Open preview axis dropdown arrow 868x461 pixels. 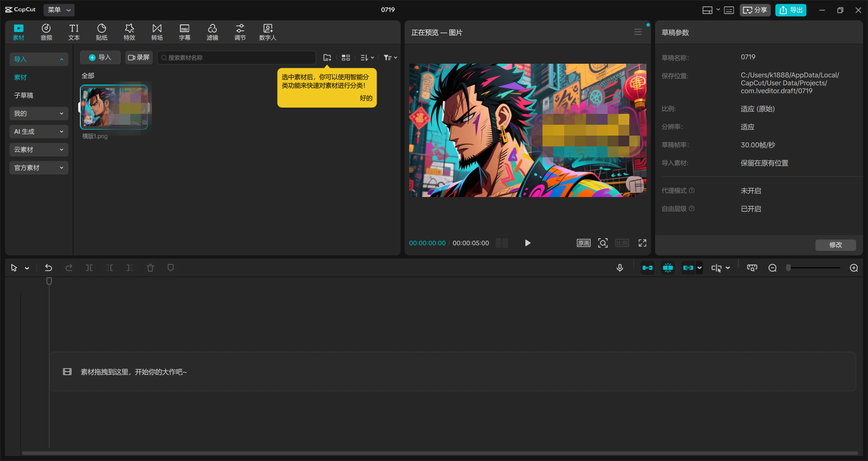(x=728, y=268)
